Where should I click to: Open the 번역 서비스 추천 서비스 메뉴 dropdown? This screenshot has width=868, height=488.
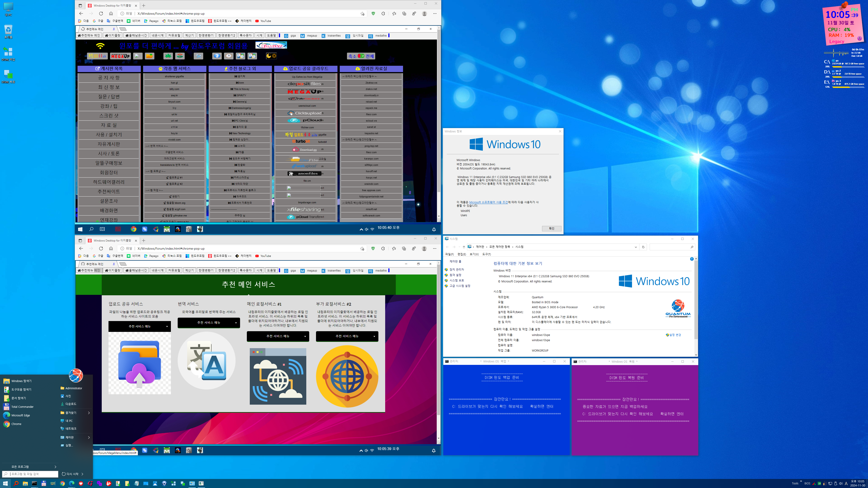[209, 323]
